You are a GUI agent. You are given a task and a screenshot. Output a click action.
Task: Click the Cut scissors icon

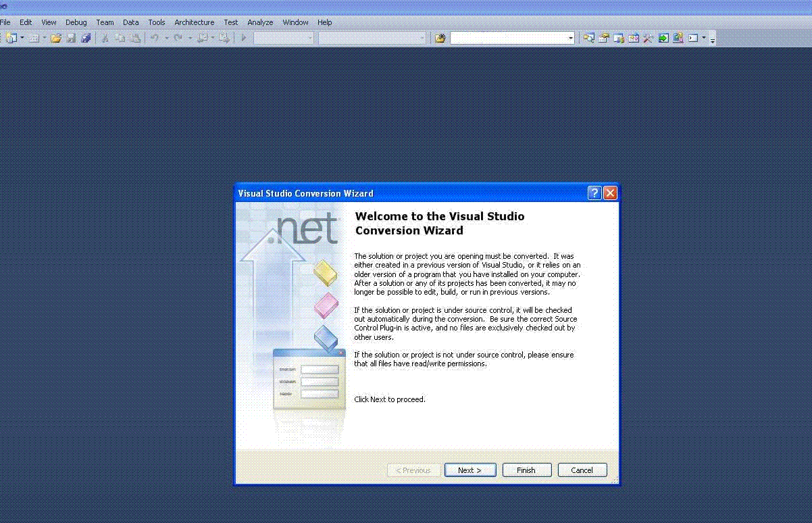(x=105, y=38)
